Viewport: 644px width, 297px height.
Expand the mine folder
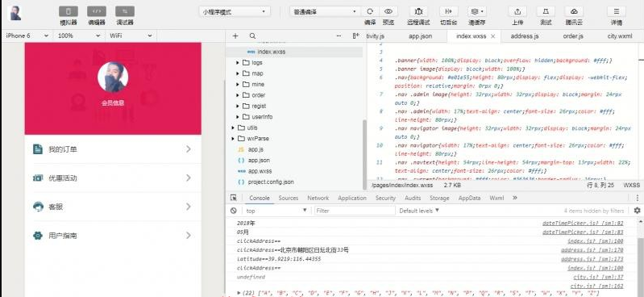(238, 84)
